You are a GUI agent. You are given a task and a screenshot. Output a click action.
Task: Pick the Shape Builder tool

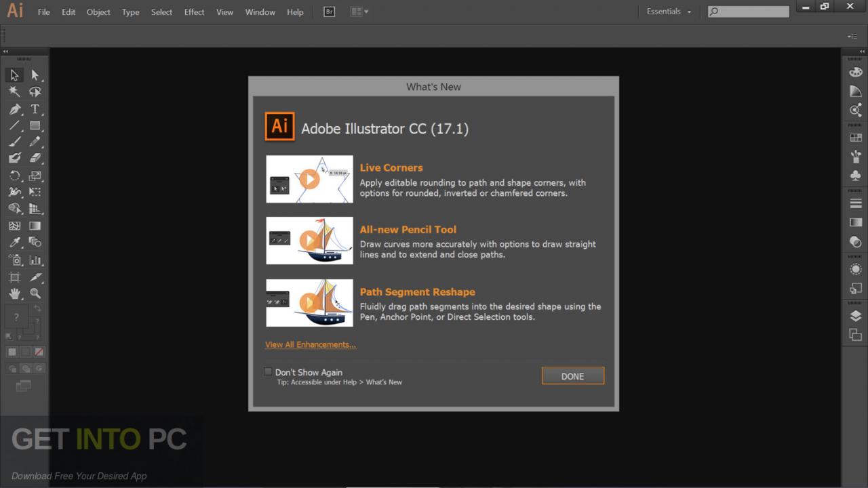(14, 209)
